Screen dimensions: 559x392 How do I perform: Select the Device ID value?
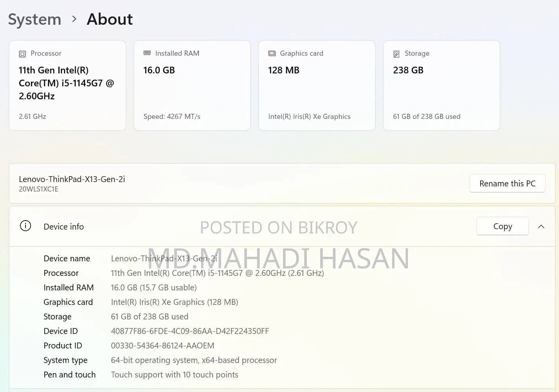coord(190,331)
